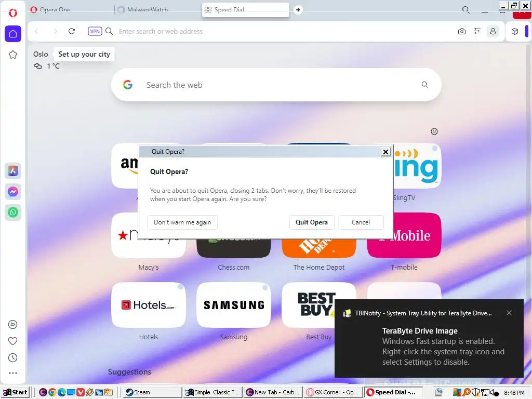The height and width of the screenshot is (399, 532).
Task: Open Bookmarks star icon in sidebar
Action: click(x=13, y=55)
